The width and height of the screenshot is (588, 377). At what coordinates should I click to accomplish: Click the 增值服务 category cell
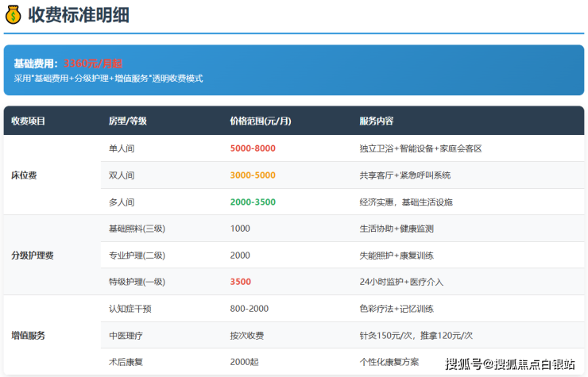(x=29, y=336)
